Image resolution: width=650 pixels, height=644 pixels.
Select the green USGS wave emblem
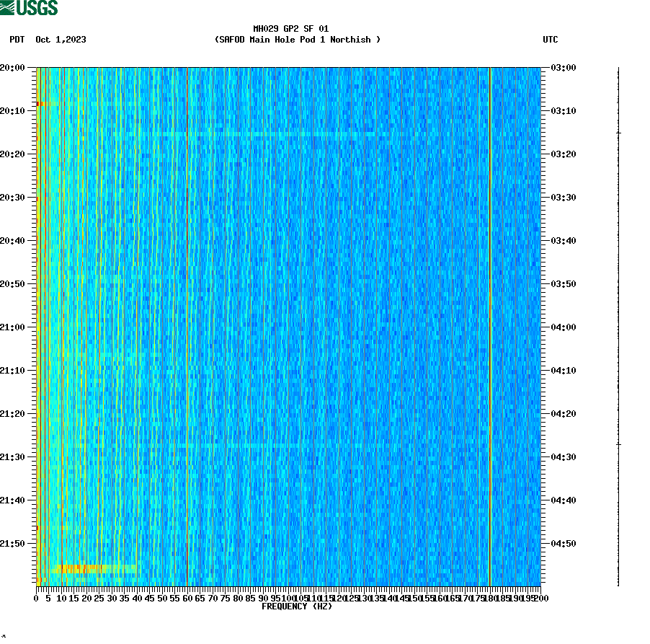(8, 7)
